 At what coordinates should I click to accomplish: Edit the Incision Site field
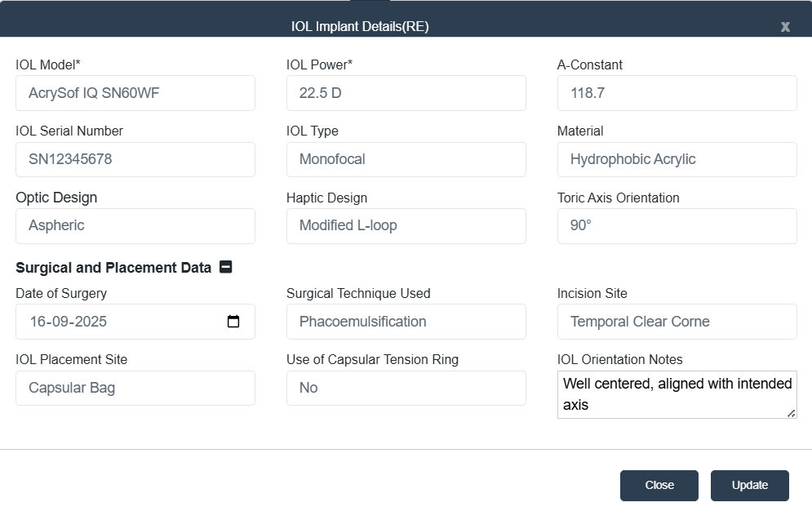tap(677, 322)
